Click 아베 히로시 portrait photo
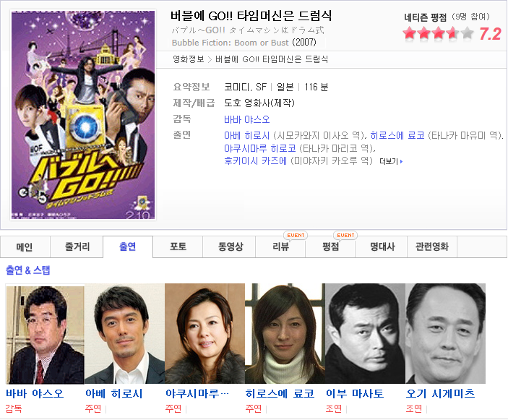 click(x=124, y=334)
